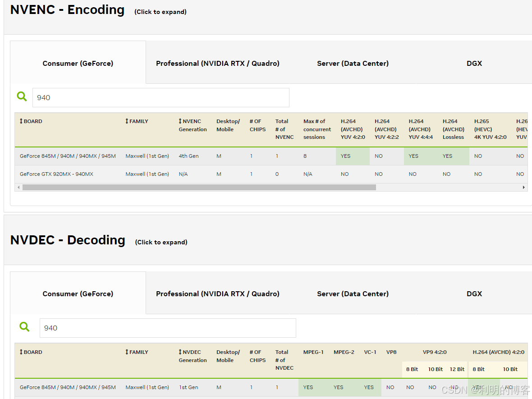Click the green search icon in NVDEC section
Screen dimensions: 532x399
pos(24,327)
